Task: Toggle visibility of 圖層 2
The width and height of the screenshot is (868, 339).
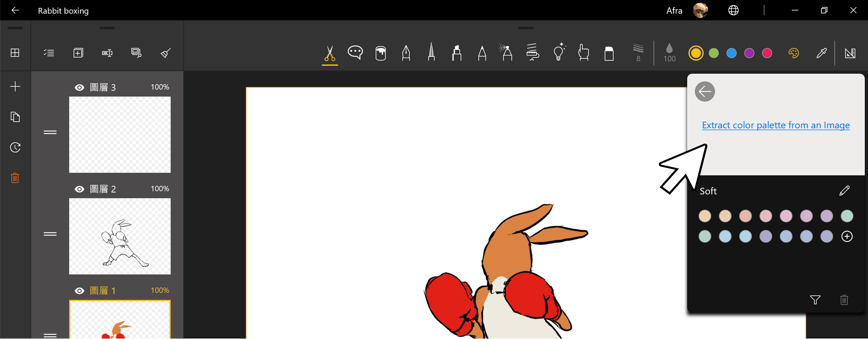Action: pos(80,189)
